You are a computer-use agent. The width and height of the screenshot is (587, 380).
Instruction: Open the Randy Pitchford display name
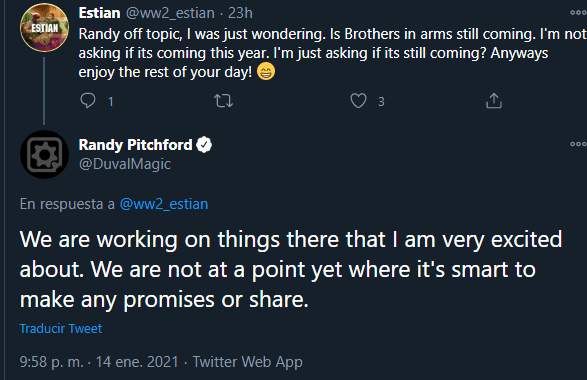(x=135, y=145)
